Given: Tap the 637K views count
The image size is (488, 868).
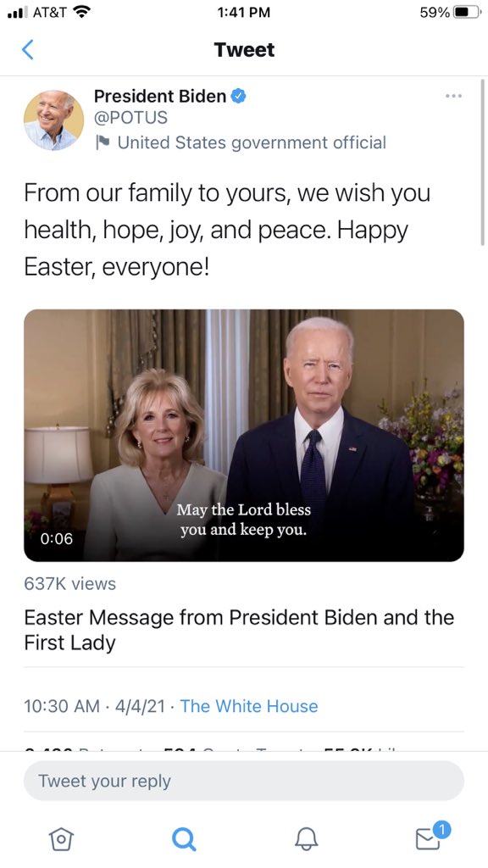Looking at the screenshot, I should tap(69, 583).
